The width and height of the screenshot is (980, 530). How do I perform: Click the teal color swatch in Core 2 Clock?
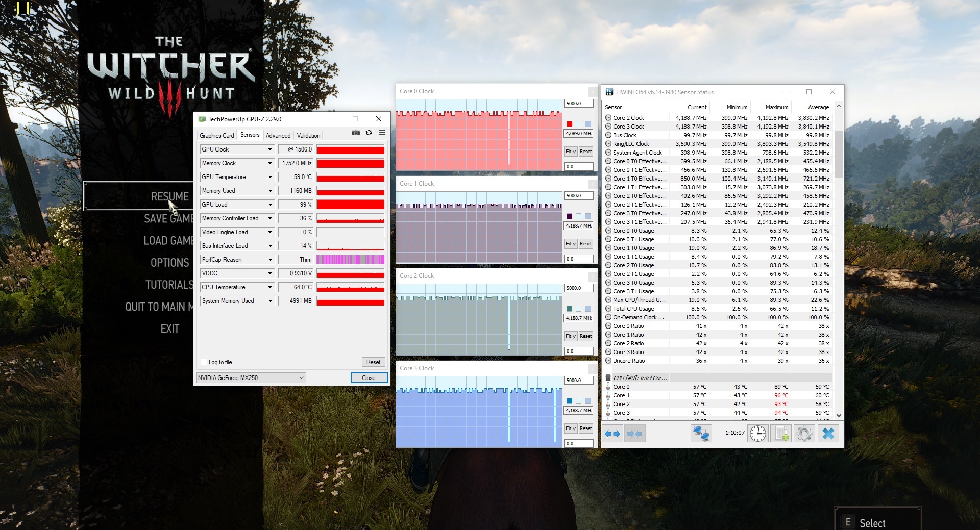pyautogui.click(x=570, y=309)
